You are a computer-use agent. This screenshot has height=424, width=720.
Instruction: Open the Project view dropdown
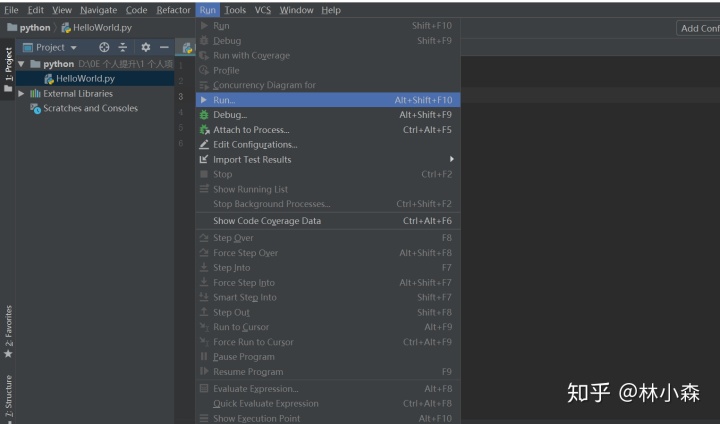(73, 47)
